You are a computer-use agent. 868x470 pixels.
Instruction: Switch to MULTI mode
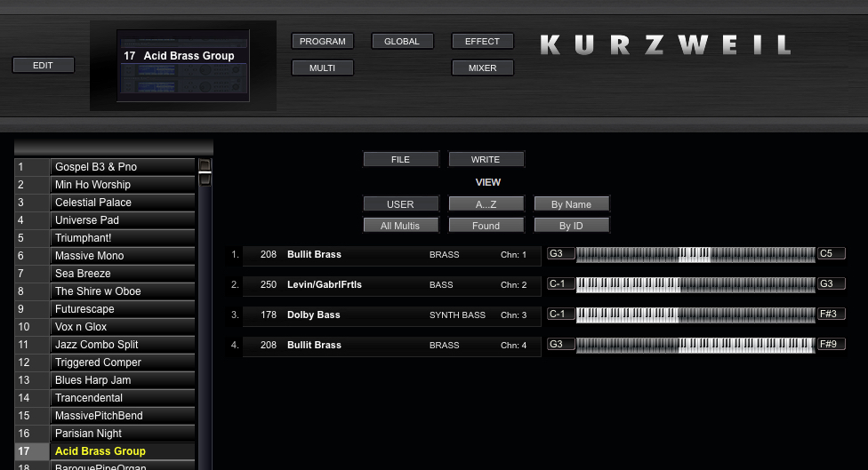coord(322,68)
